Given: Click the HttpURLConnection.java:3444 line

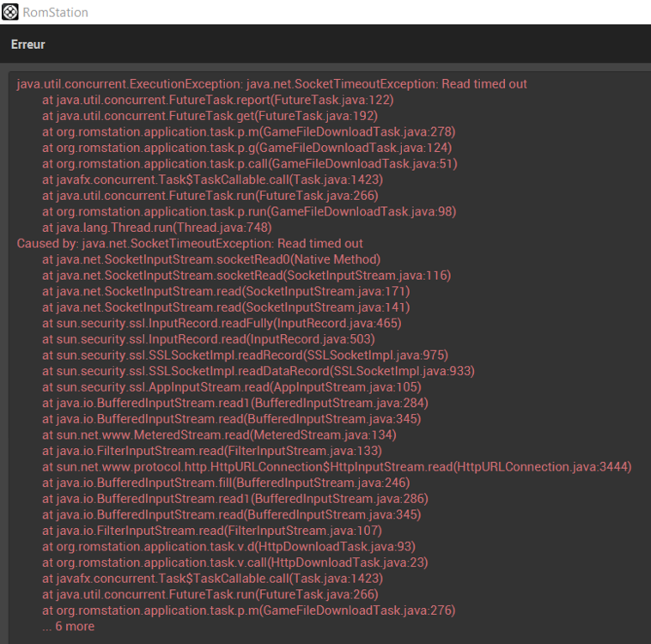Looking at the screenshot, I should (x=337, y=467).
